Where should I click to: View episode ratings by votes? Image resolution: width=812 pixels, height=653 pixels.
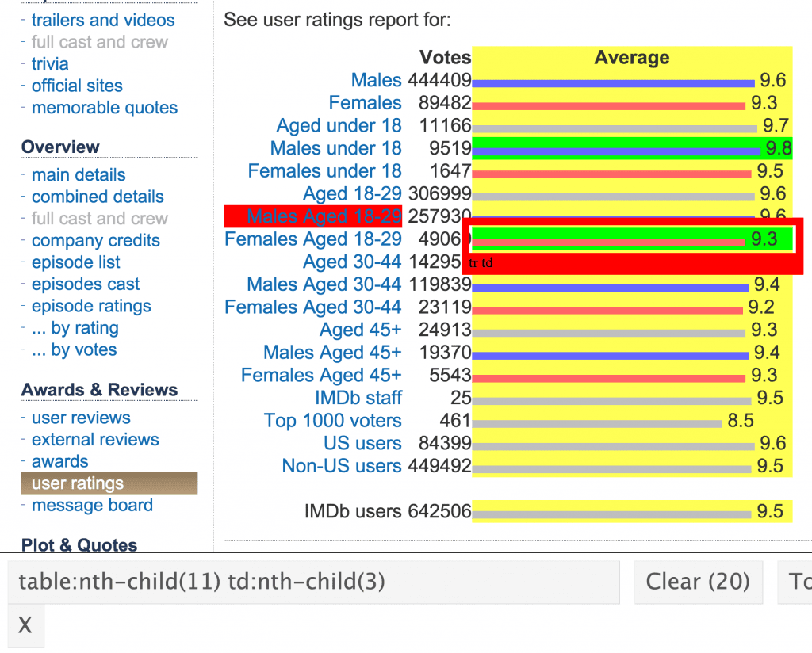84,350
